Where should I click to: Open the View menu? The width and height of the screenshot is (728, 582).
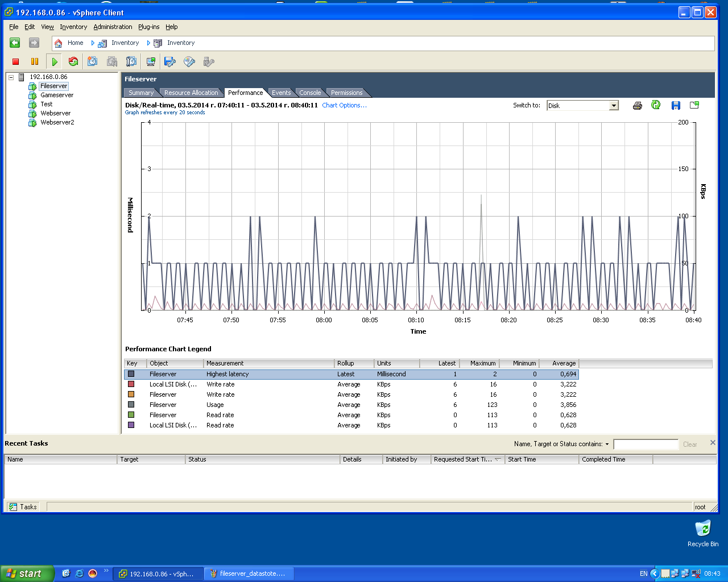[x=47, y=27]
